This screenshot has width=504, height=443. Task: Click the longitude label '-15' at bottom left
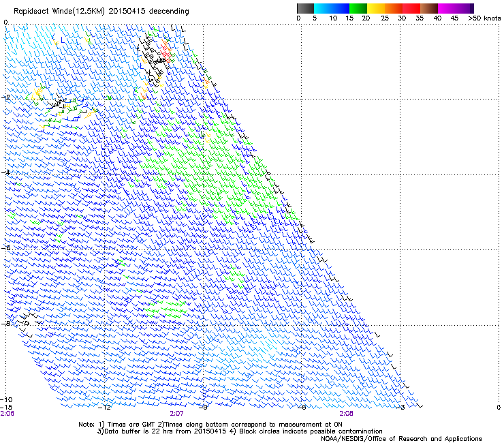pyautogui.click(x=6, y=408)
